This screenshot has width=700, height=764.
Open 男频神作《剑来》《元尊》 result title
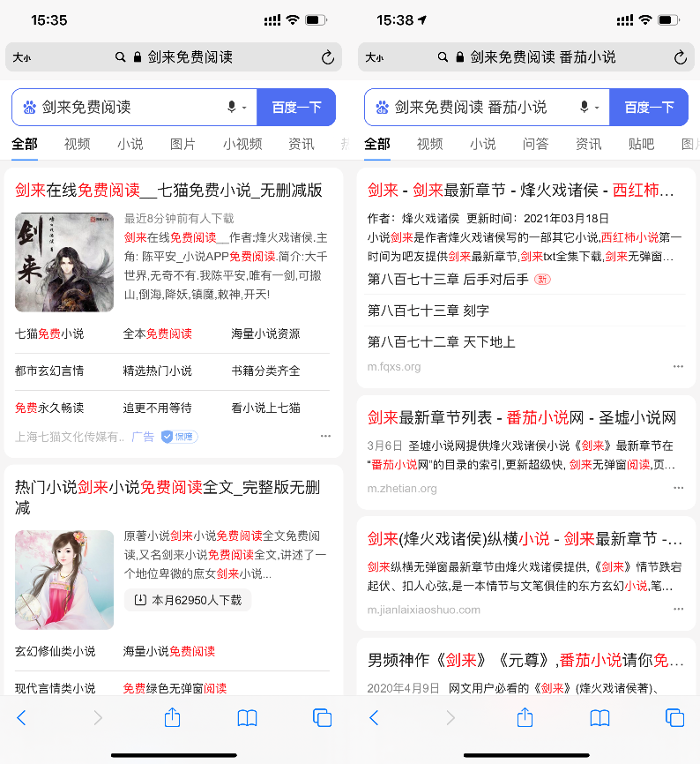click(525, 660)
